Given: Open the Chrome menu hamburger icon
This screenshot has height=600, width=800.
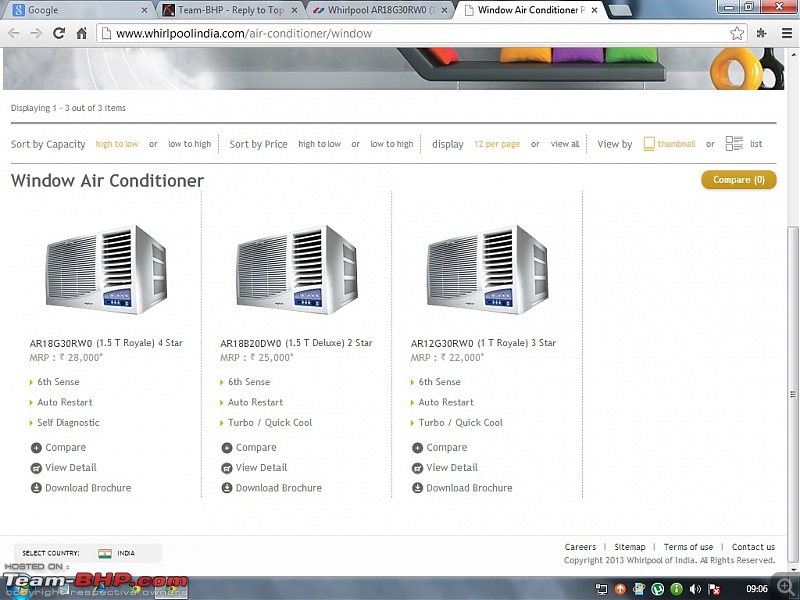Looking at the screenshot, I should (x=787, y=33).
